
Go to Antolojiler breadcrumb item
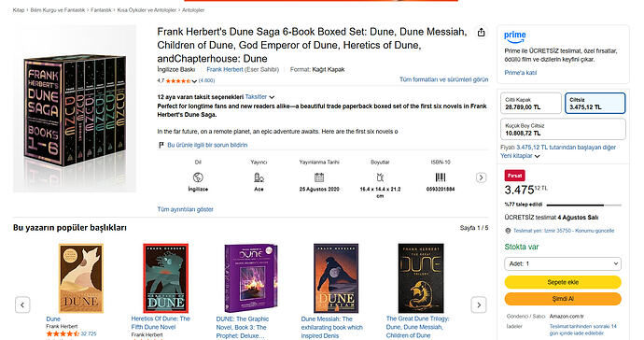tap(193, 10)
